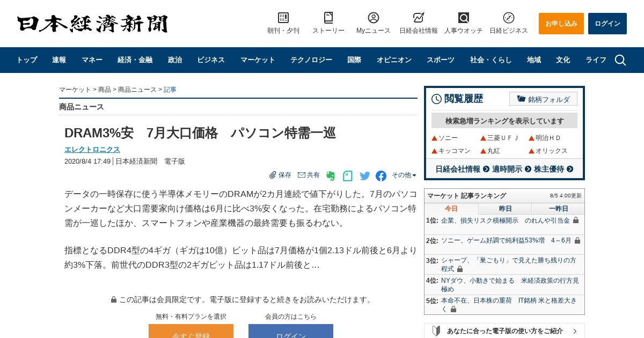Click 商品ニュース breadcrumb link
The image size is (644, 338).
pos(137,90)
